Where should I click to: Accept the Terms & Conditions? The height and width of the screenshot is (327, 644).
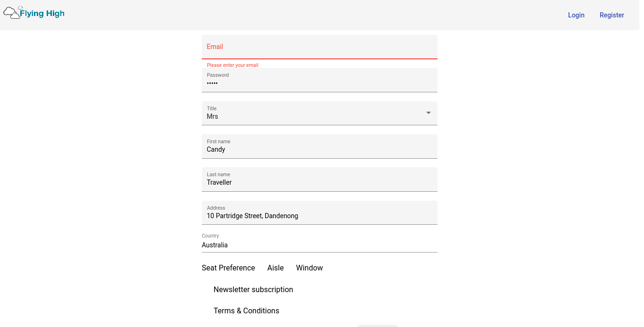[246, 311]
